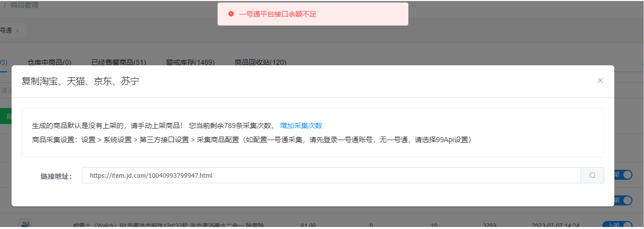The width and height of the screenshot is (644, 229).
Task: Click the red error icon in the notification
Action: pyautogui.click(x=231, y=14)
